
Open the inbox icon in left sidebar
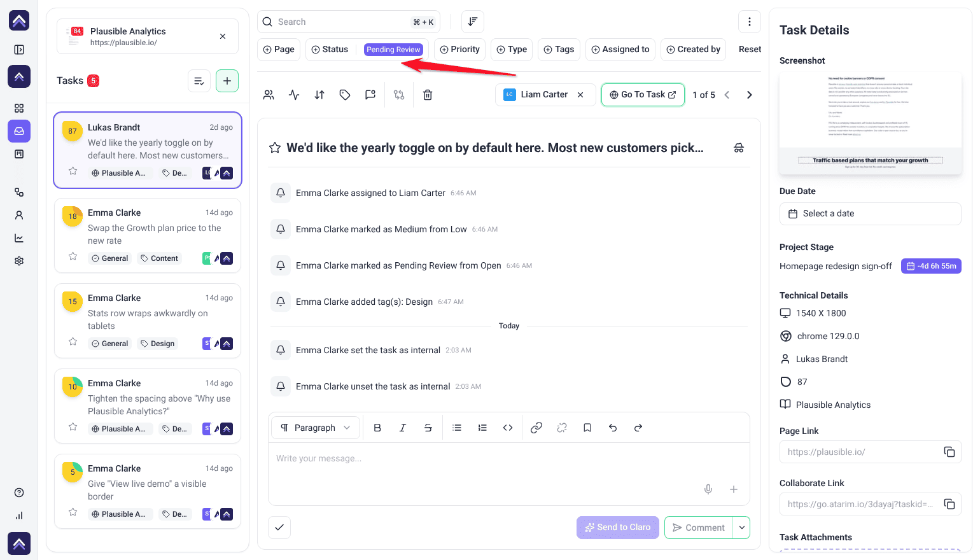click(19, 131)
